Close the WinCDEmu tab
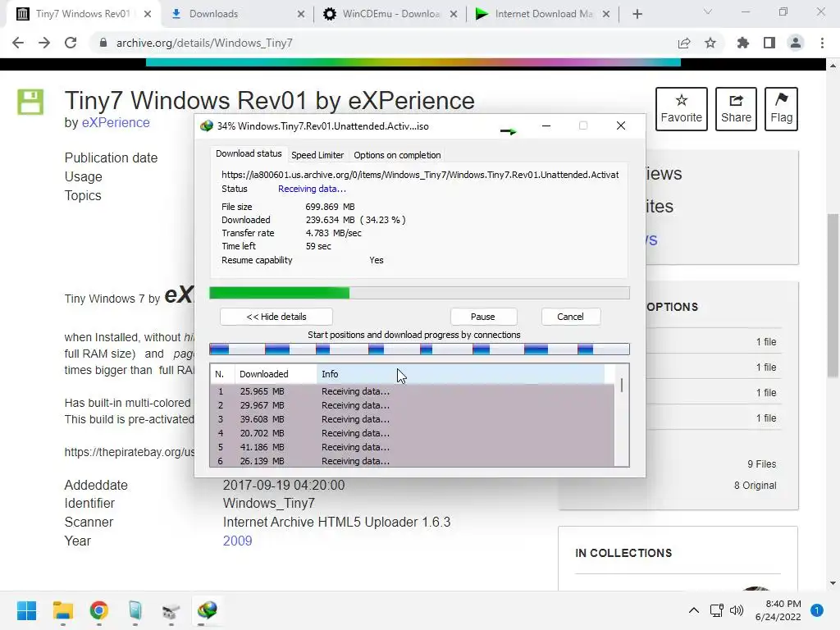This screenshot has height=630, width=840. pos(454,14)
